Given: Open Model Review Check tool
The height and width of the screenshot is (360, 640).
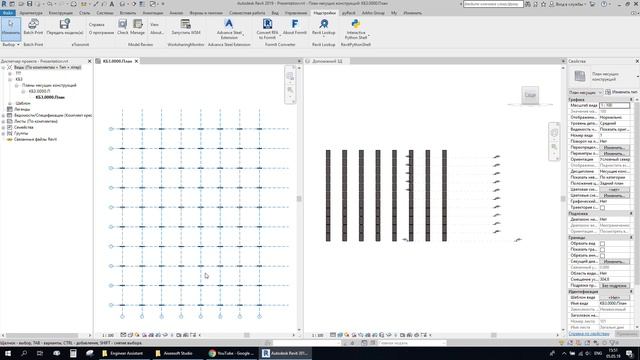Looking at the screenshot, I should coord(122,27).
